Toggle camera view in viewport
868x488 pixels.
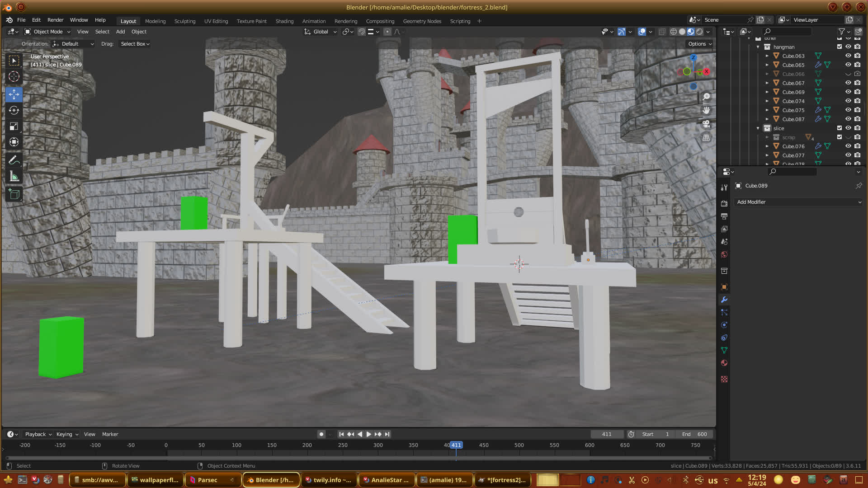point(706,124)
